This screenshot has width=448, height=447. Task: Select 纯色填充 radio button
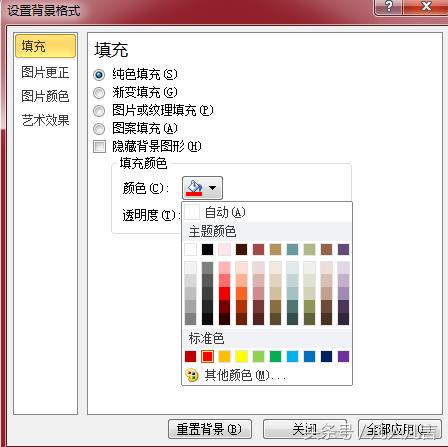(x=99, y=75)
